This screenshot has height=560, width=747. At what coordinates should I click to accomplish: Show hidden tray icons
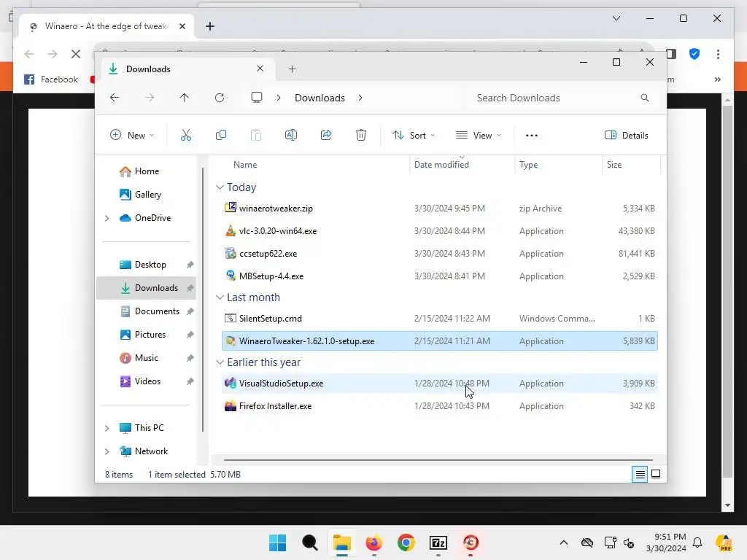[564, 542]
